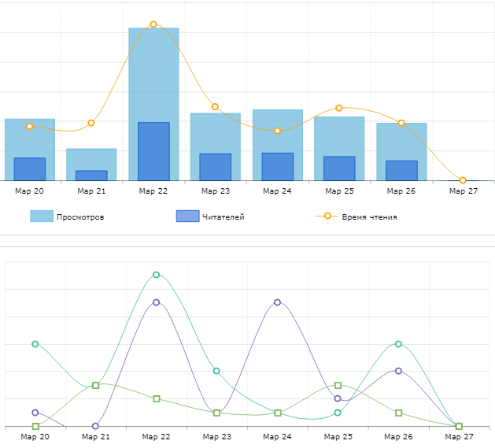Viewport: 495px width, 448px height.
Task: Click the dark blue readers bar for Мар 26
Action: click(x=401, y=170)
